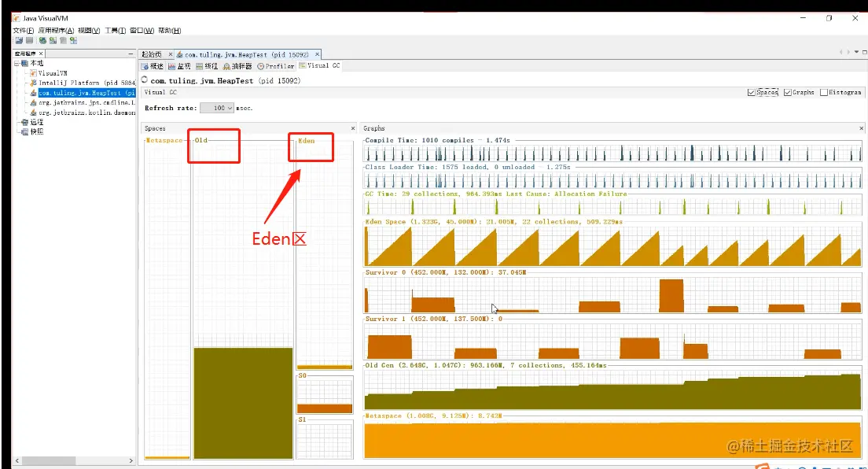Click the Survivor 0 graph
Image resolution: width=868 pixels, height=469 pixels.
(612, 295)
